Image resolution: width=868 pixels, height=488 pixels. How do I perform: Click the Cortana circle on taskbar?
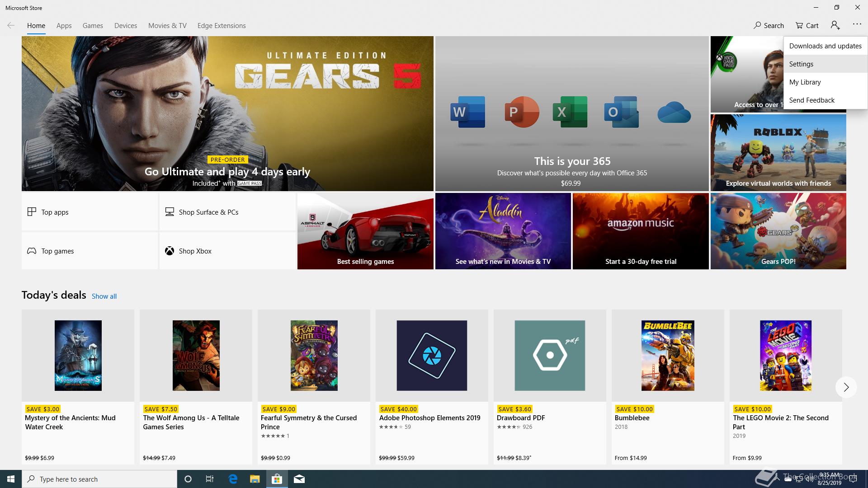tap(188, 479)
